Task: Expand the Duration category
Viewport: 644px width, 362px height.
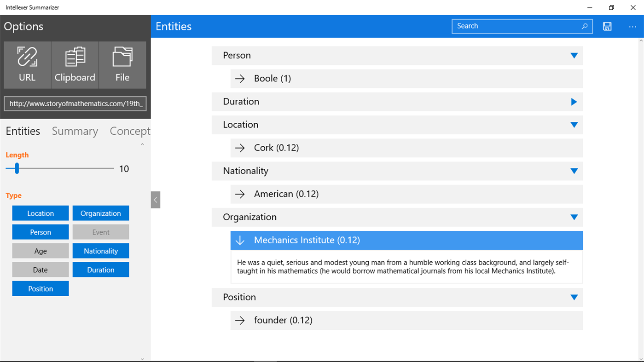Action: pyautogui.click(x=574, y=102)
